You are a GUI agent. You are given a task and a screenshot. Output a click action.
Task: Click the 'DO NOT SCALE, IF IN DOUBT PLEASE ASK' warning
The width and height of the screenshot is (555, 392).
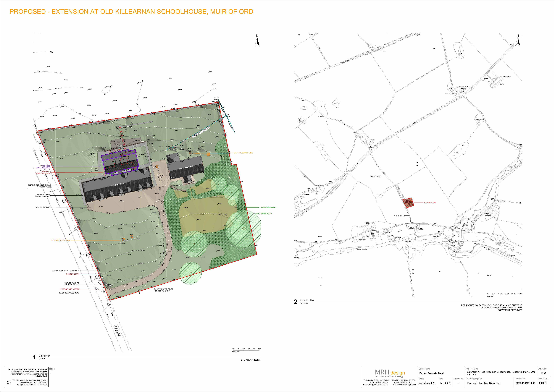point(28,370)
